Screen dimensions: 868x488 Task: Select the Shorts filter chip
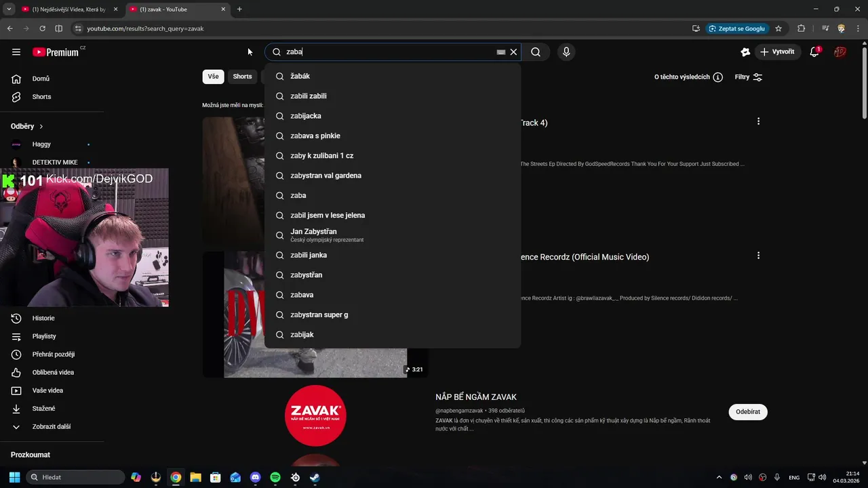(x=242, y=77)
